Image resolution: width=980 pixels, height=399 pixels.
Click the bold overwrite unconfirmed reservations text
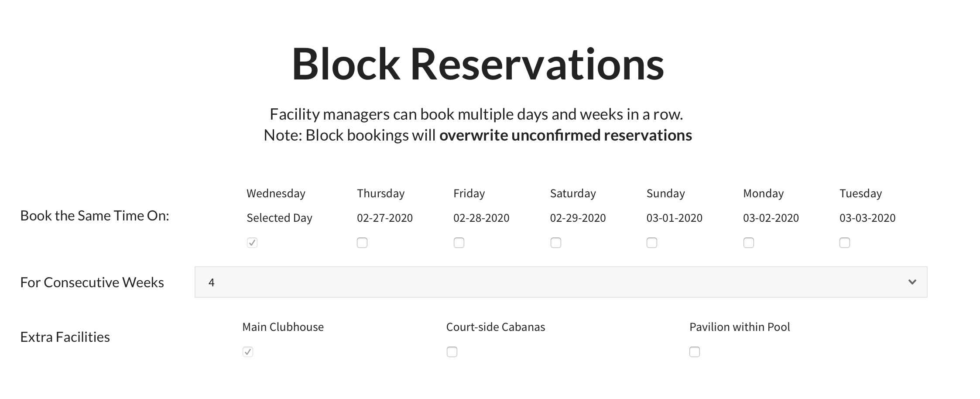pos(565,135)
